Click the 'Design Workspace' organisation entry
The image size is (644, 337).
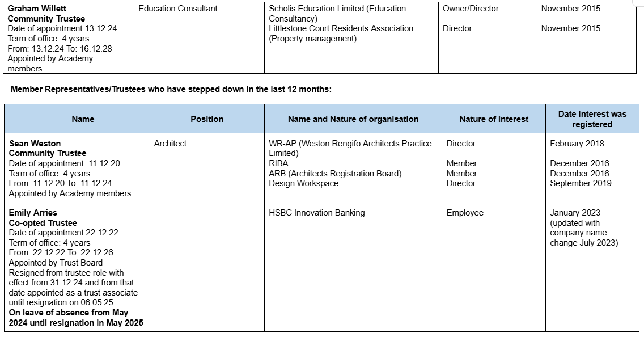(303, 183)
